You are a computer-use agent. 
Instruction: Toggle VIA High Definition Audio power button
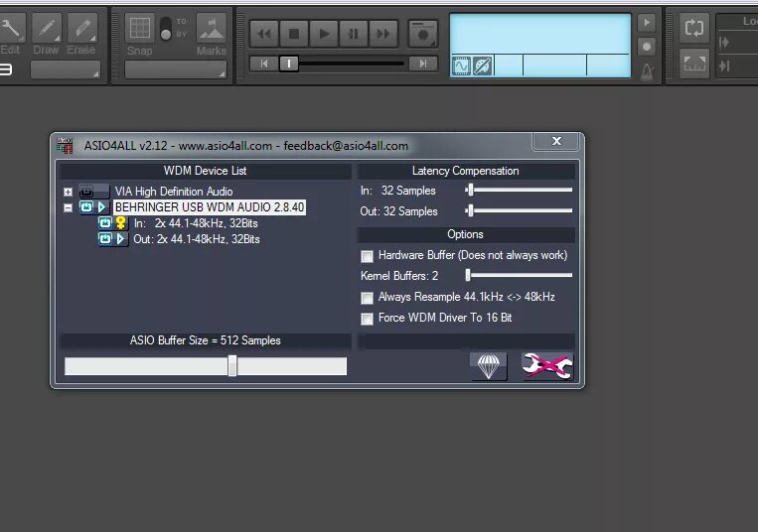[x=86, y=192]
